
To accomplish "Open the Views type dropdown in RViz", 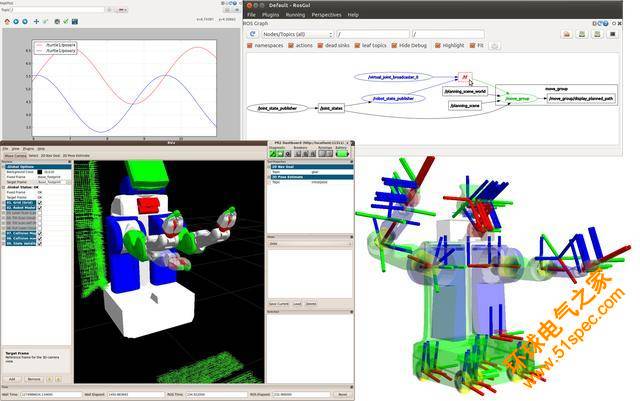I will [x=310, y=244].
